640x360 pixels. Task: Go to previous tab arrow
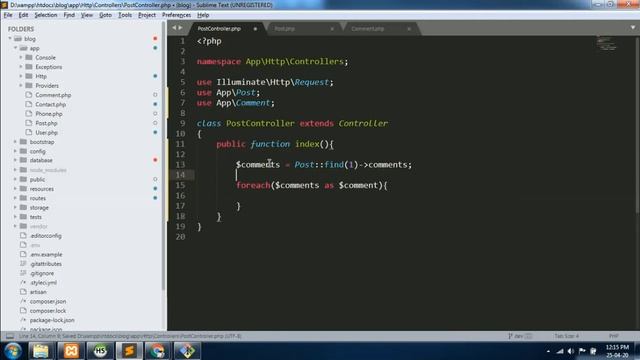tap(174, 28)
